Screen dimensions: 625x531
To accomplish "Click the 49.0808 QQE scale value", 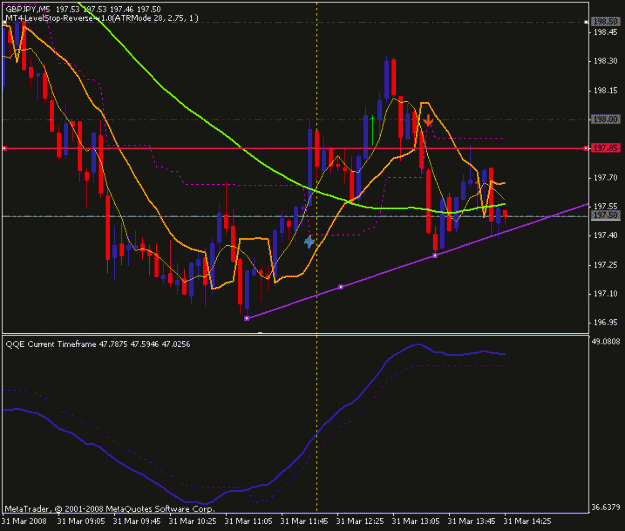I will pos(605,341).
